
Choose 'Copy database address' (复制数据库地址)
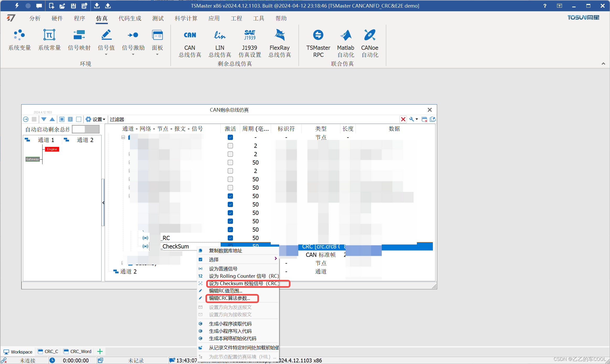pyautogui.click(x=238, y=251)
